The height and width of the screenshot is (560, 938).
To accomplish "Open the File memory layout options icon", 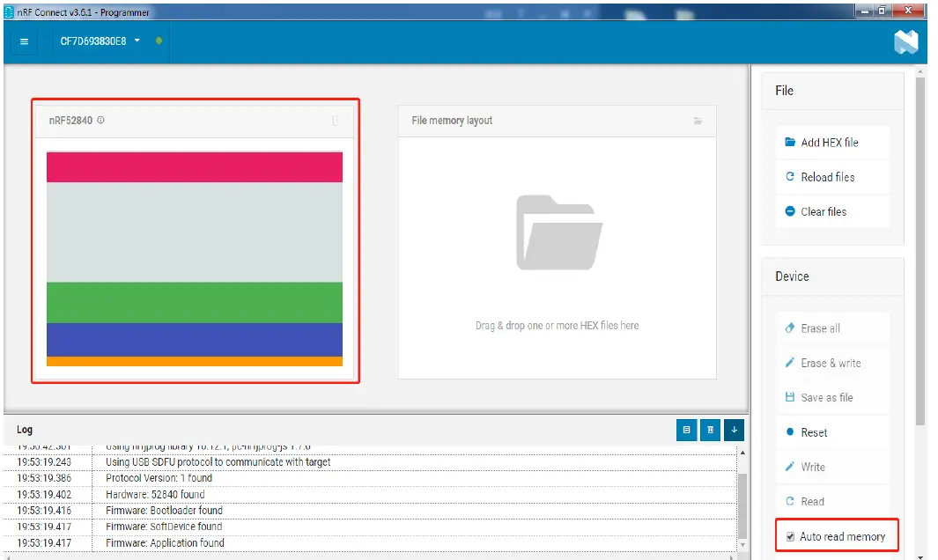I will tap(698, 121).
